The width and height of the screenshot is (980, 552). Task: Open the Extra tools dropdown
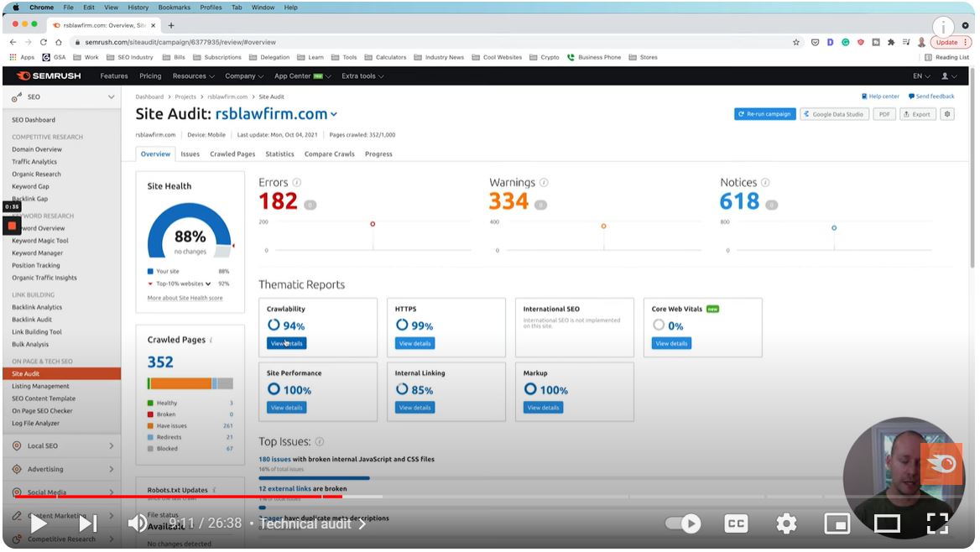tap(362, 76)
